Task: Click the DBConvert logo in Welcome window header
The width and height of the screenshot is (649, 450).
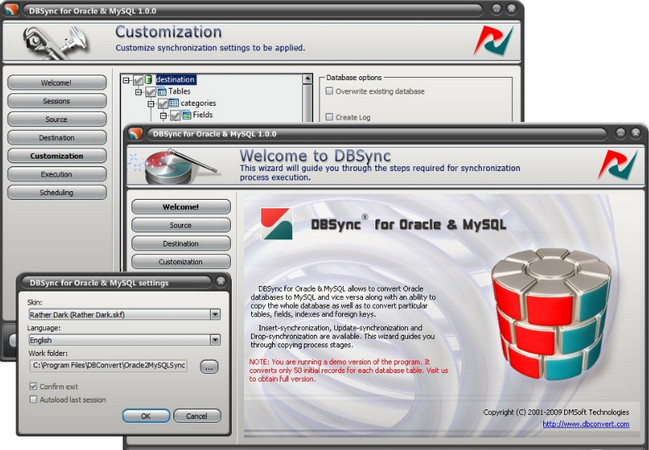Action: [618, 165]
